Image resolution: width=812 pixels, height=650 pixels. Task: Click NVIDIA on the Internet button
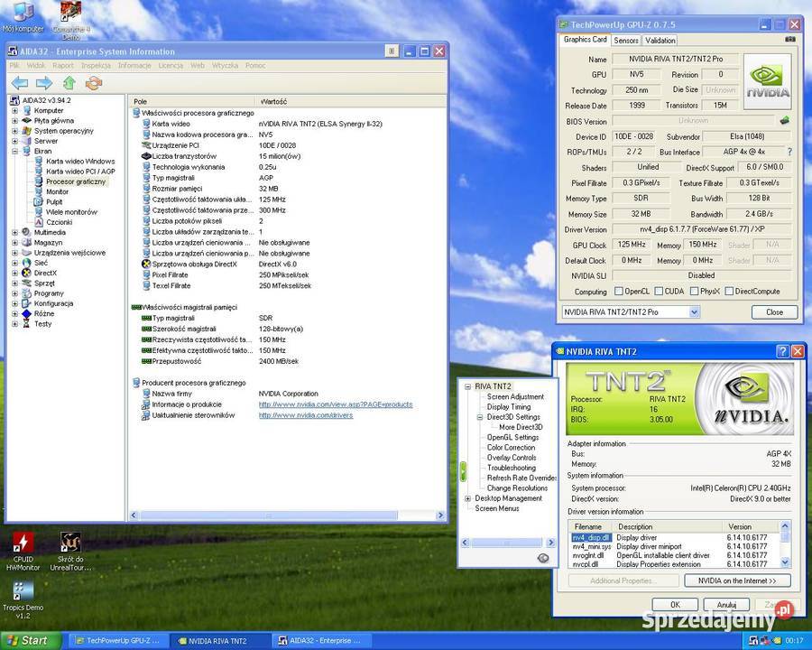point(737,580)
